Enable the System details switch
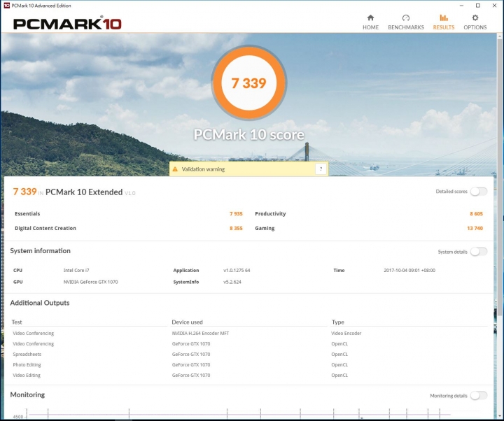 (479, 252)
